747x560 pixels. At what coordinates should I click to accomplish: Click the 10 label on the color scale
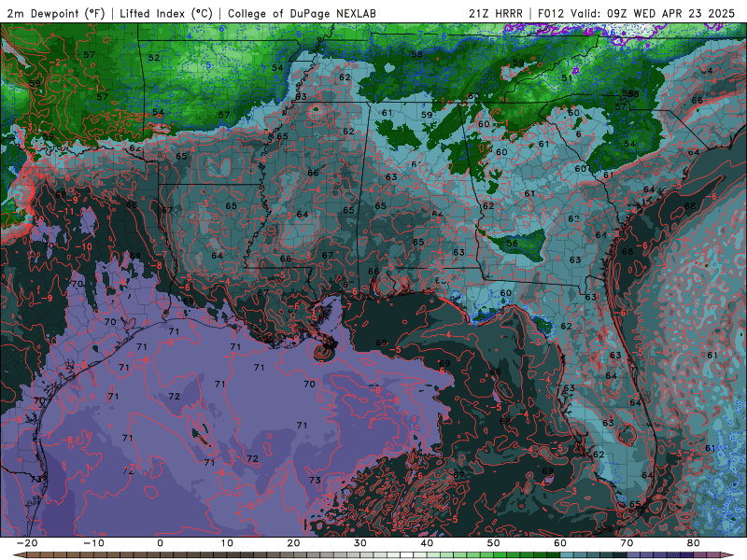coord(227,543)
